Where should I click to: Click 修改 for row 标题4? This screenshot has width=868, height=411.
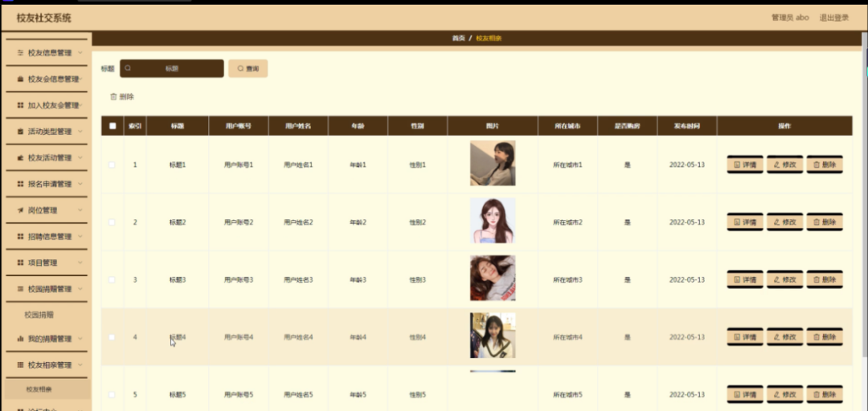784,337
